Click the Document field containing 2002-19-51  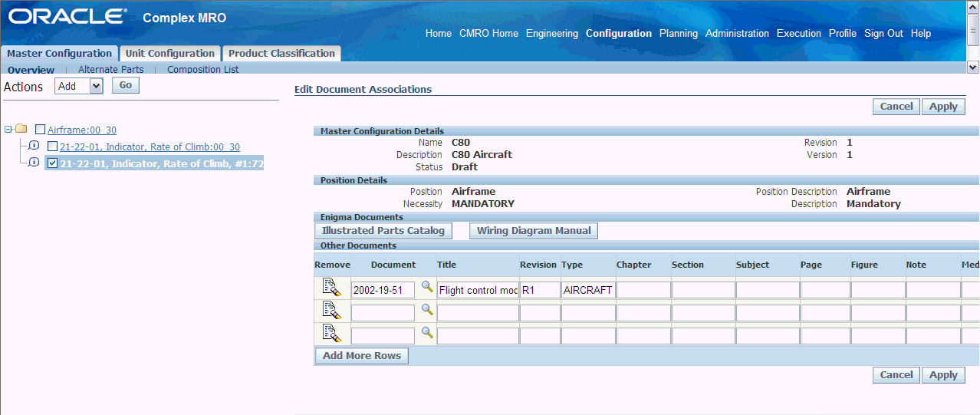click(x=383, y=290)
